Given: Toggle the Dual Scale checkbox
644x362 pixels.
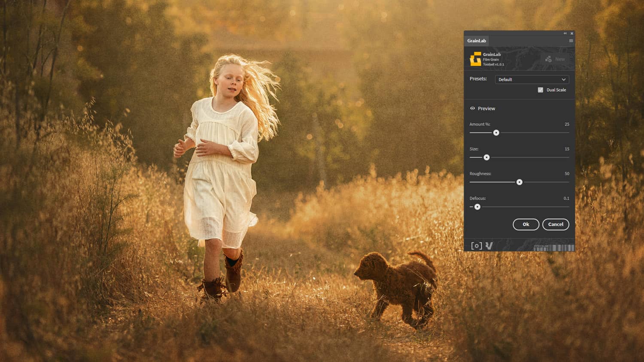Looking at the screenshot, I should click(x=541, y=90).
